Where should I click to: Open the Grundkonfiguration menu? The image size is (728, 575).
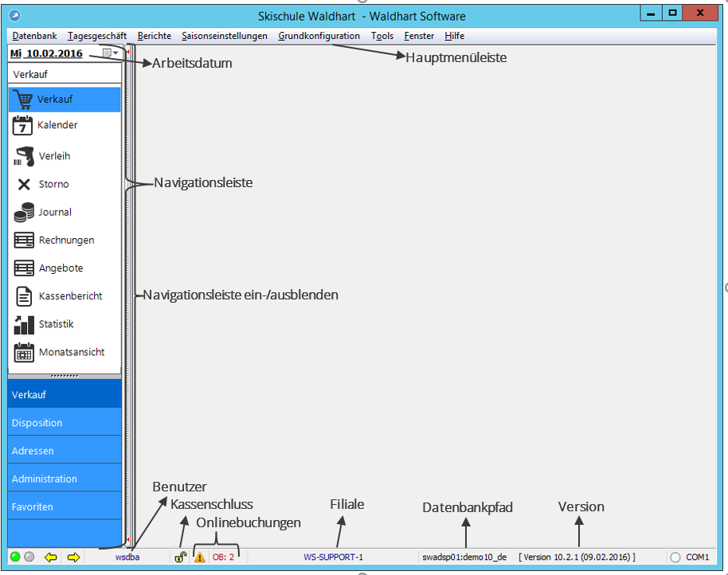point(319,36)
